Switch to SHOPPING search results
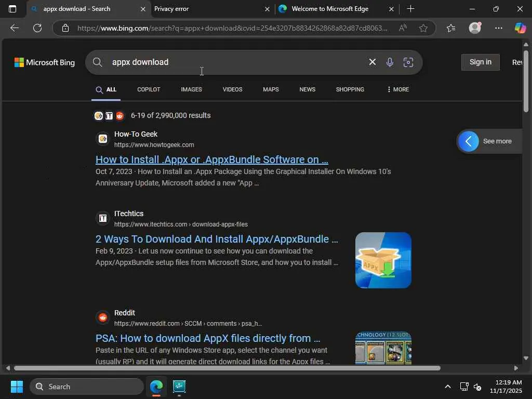Image resolution: width=532 pixels, height=399 pixels. [350, 89]
